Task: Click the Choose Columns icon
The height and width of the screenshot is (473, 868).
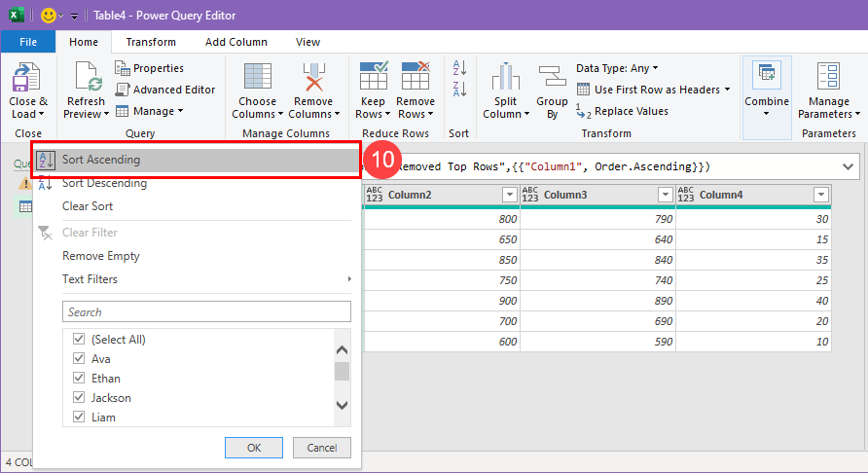Action: (258, 77)
